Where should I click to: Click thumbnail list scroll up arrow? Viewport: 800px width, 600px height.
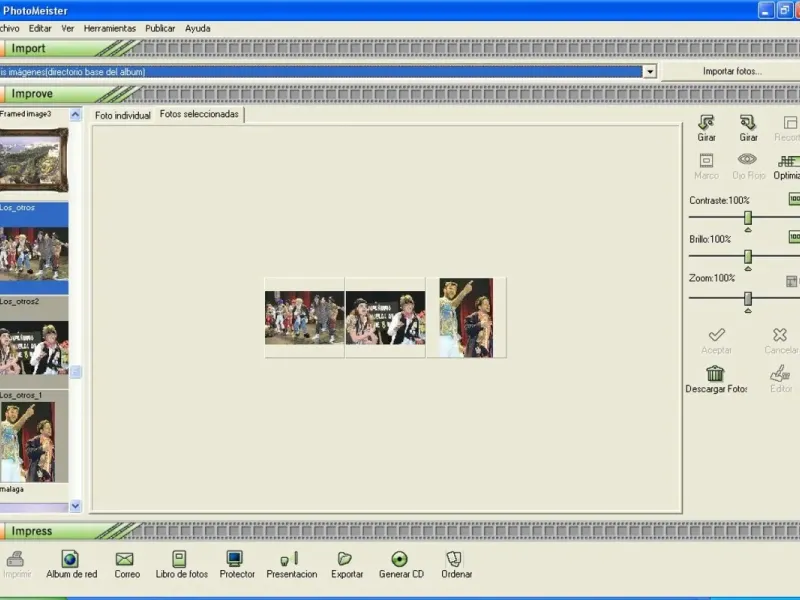point(76,114)
